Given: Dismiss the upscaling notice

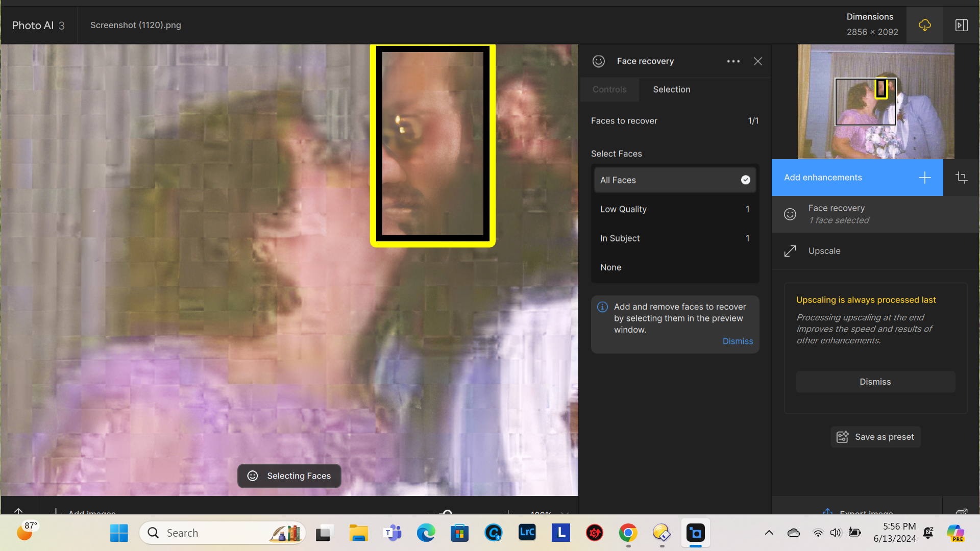Looking at the screenshot, I should pos(875,382).
